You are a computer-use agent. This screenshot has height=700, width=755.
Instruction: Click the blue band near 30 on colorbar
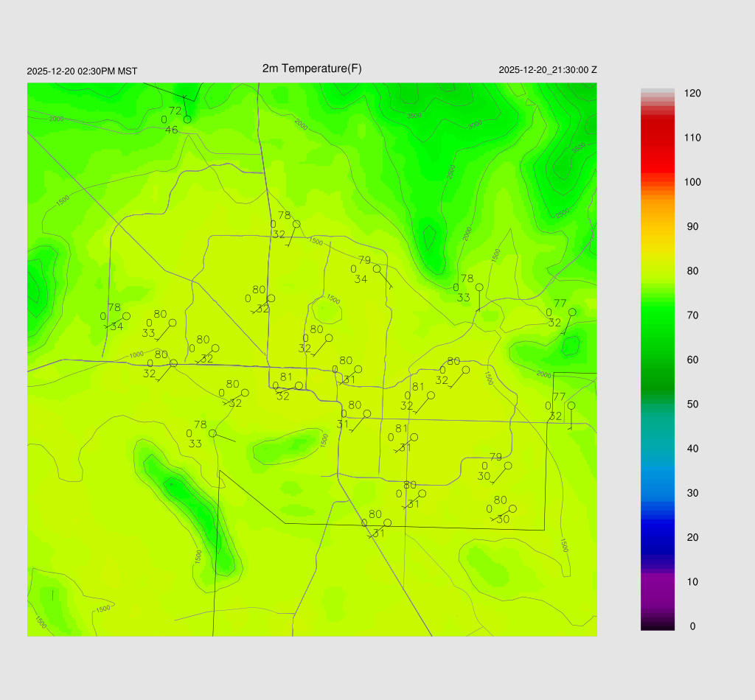click(658, 492)
